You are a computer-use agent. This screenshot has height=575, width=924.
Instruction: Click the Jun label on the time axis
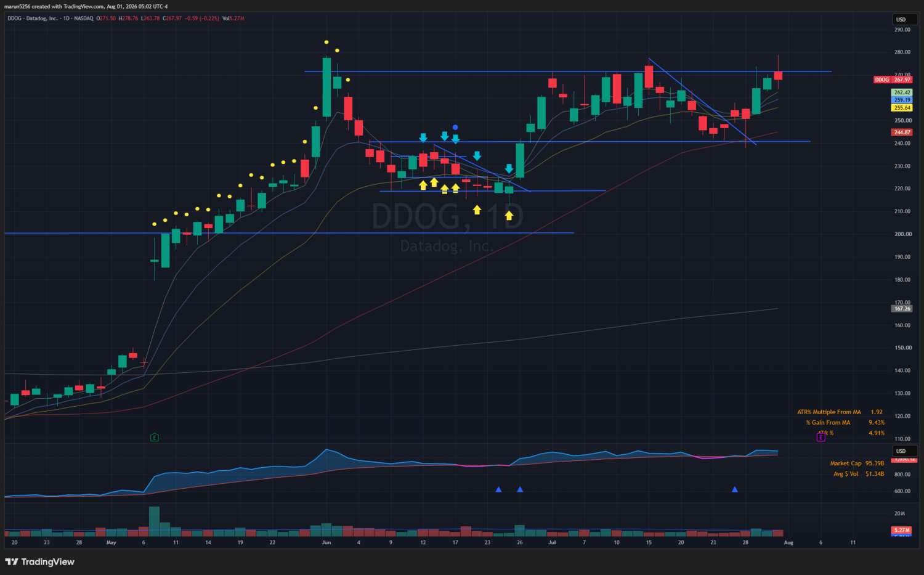click(x=326, y=543)
